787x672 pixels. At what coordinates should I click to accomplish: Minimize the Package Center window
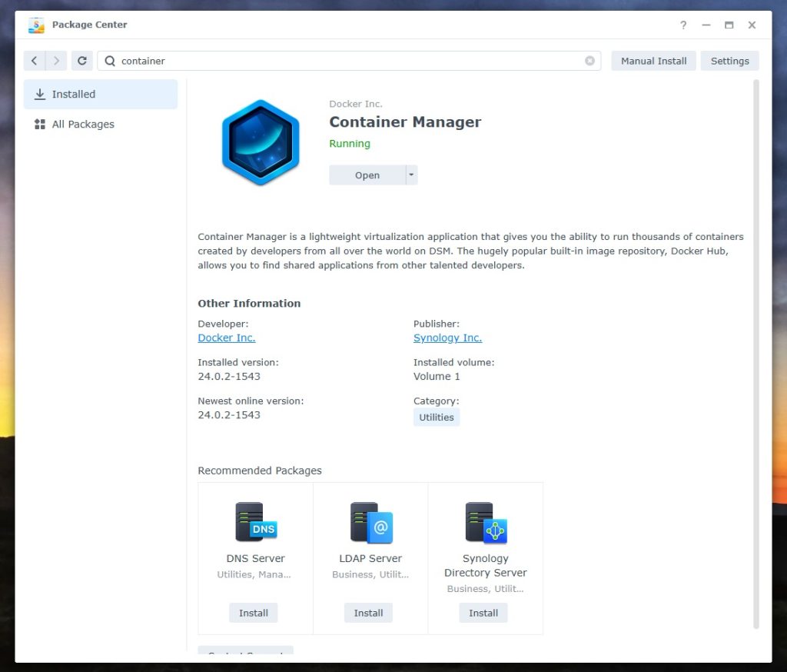706,25
